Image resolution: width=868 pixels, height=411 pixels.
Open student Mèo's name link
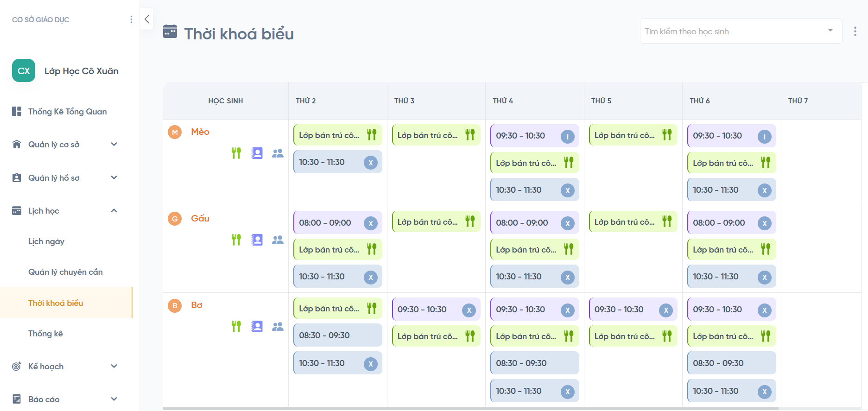click(200, 132)
